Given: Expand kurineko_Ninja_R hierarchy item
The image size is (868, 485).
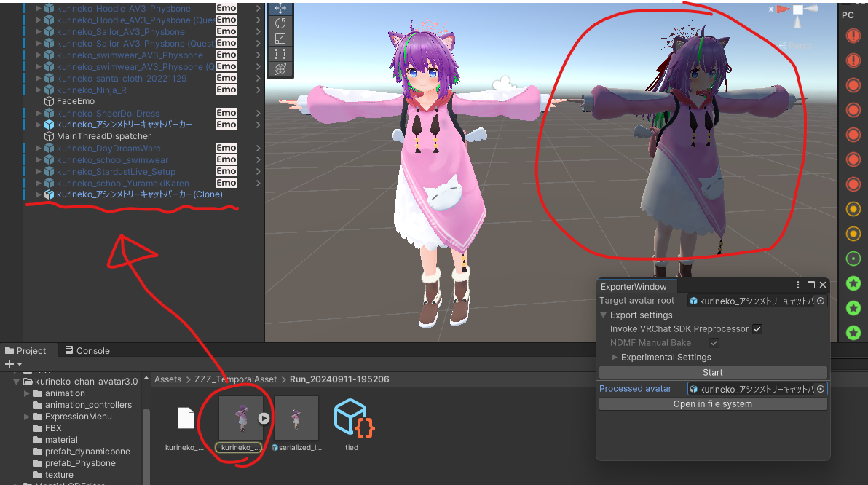Looking at the screenshot, I should pos(38,90).
